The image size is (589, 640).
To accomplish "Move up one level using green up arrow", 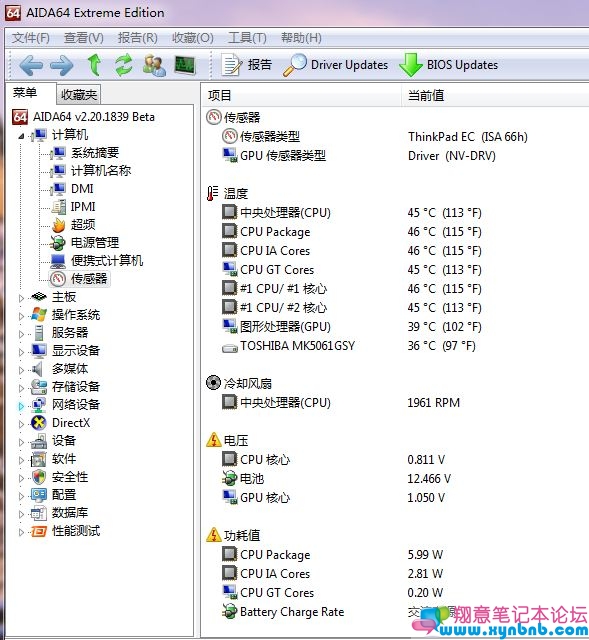I will tap(95, 65).
